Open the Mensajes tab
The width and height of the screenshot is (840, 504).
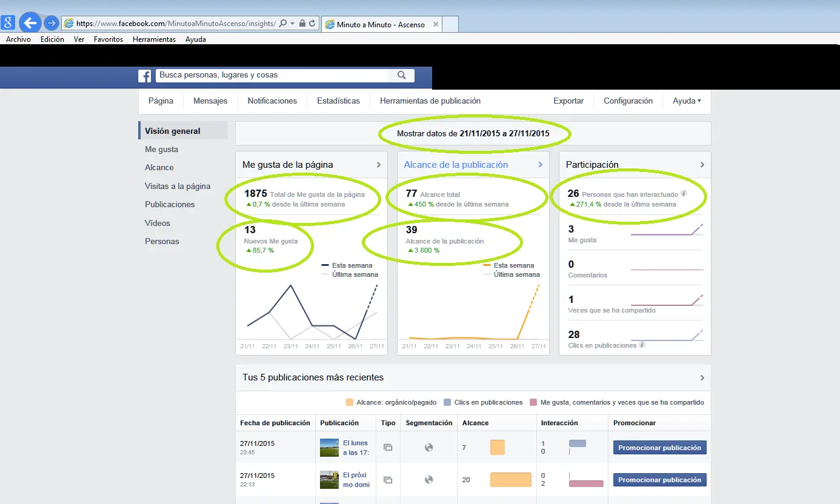pyautogui.click(x=210, y=101)
